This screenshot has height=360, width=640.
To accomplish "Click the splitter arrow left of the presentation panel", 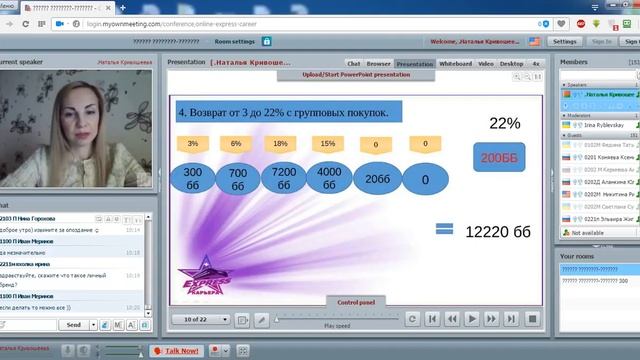I will click(160, 173).
